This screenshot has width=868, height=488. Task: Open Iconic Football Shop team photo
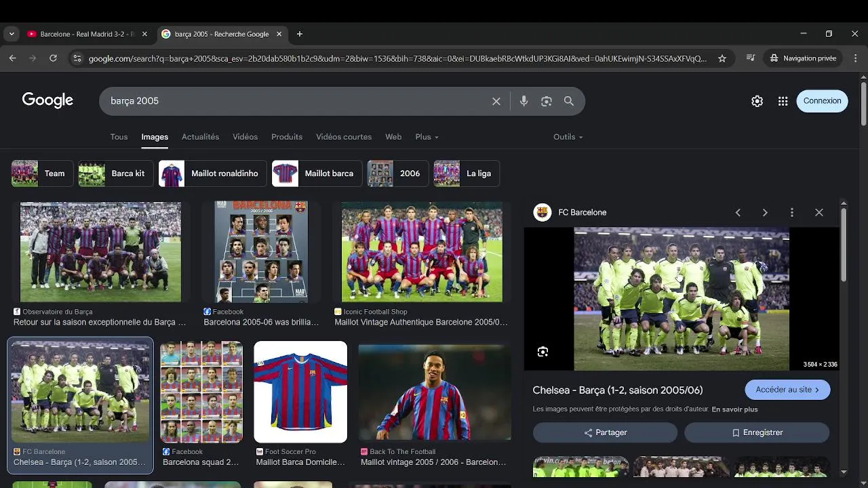tap(422, 252)
